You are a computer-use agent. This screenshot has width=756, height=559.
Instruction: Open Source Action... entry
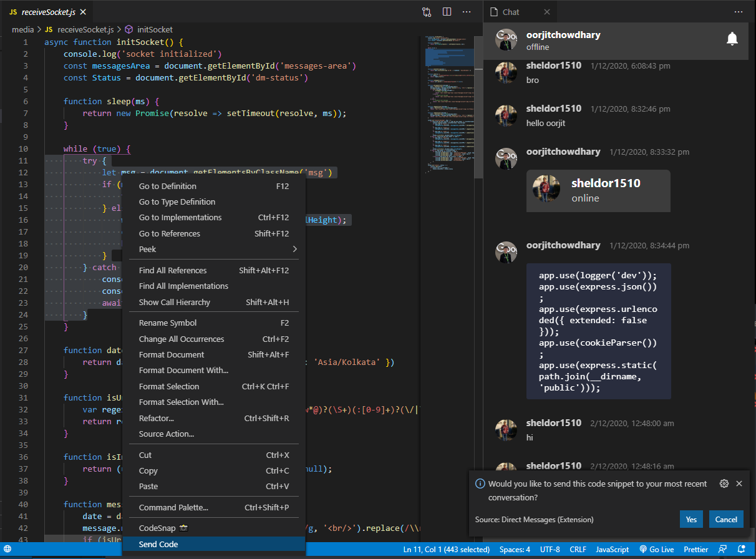(x=213, y=434)
